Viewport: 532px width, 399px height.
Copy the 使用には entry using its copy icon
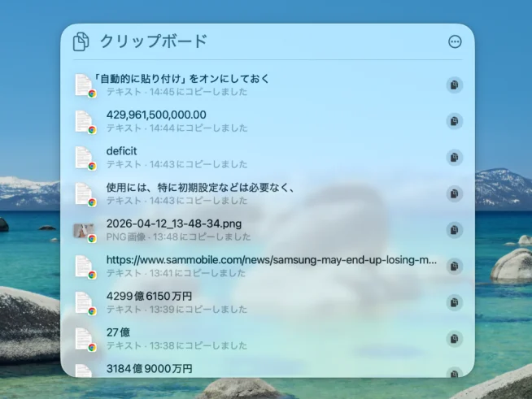pyautogui.click(x=454, y=193)
